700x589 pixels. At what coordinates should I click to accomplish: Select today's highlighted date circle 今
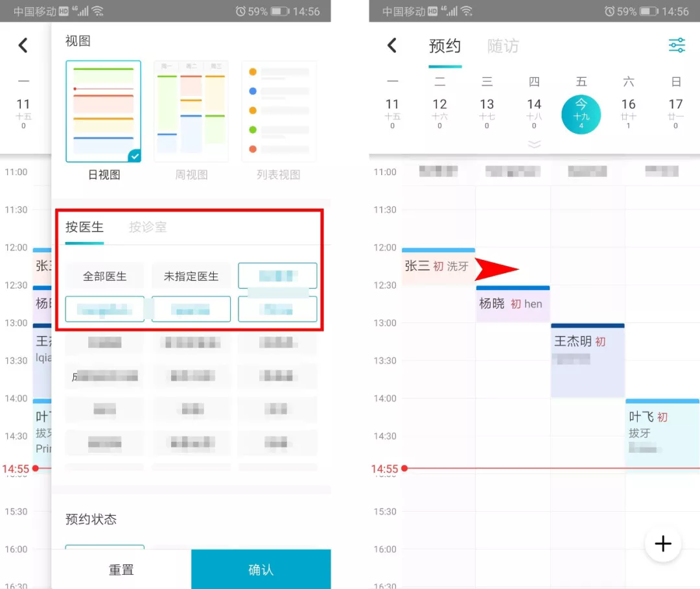[x=581, y=114]
